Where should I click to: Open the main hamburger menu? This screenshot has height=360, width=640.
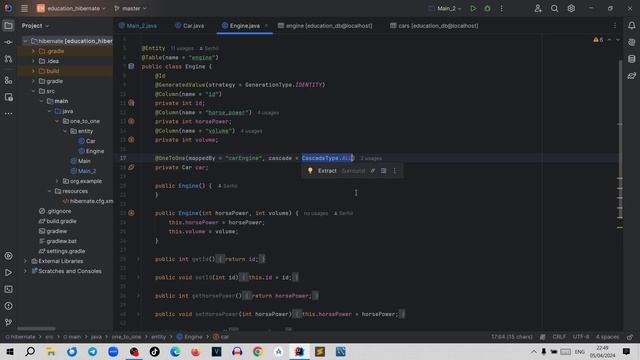coord(24,8)
